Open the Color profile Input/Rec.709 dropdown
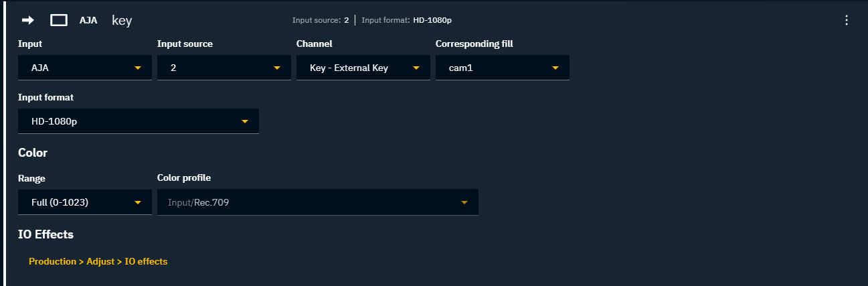Viewport: 868px width, 286px height. [318, 202]
